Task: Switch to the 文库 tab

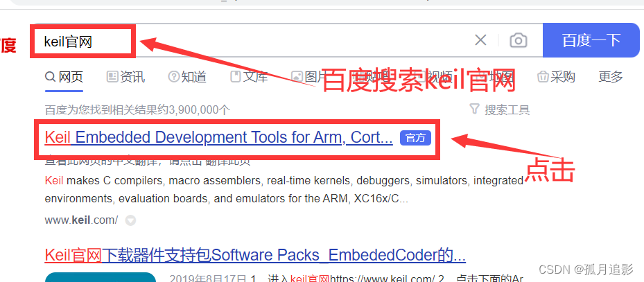Action: [249, 77]
